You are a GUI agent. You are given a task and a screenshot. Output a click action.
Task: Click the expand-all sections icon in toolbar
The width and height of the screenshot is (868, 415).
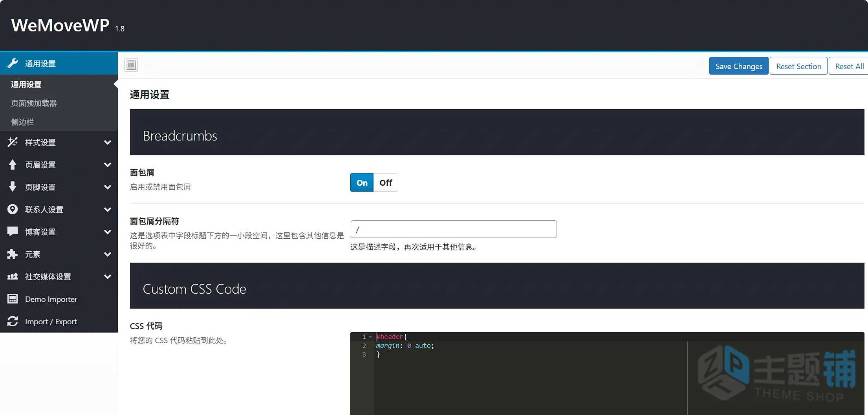pos(131,65)
